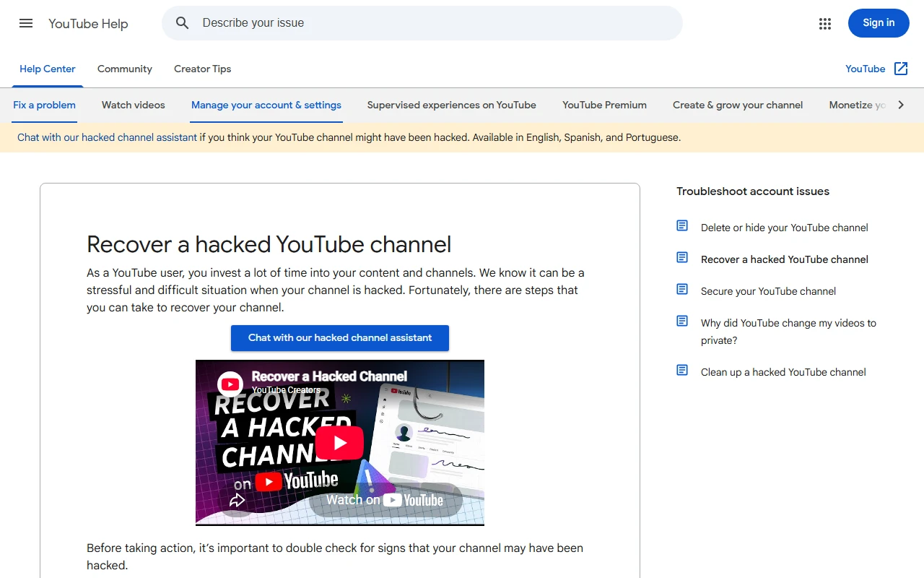
Task: Open Why did YouTube change my videos article
Action: [x=788, y=332]
